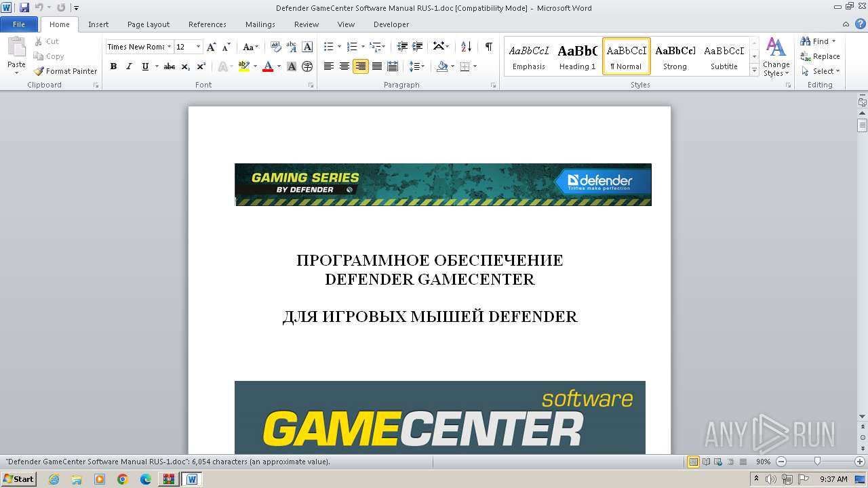The width and height of the screenshot is (868, 488).
Task: Click the Enclose Characters icon
Action: click(x=307, y=66)
